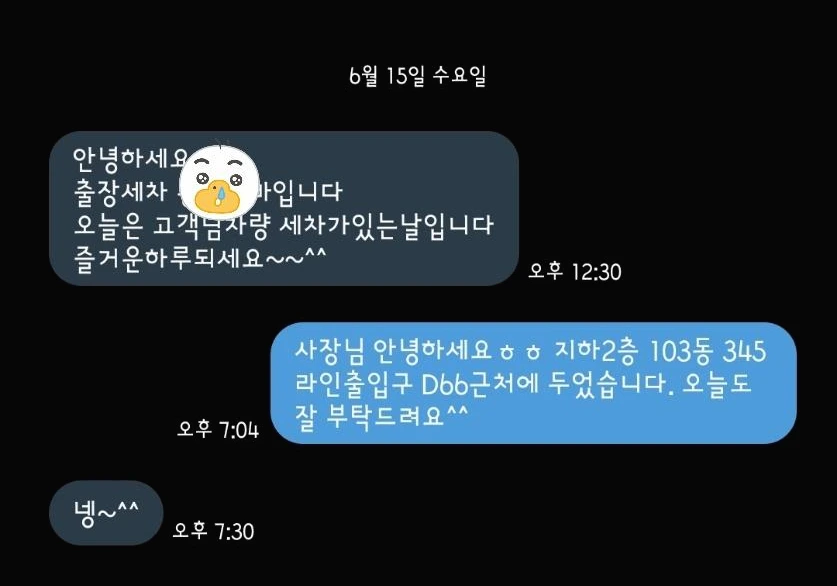Image resolution: width=837 pixels, height=586 pixels.
Task: Tap the 안녕하세요 greeting in first message
Action: tap(131, 158)
